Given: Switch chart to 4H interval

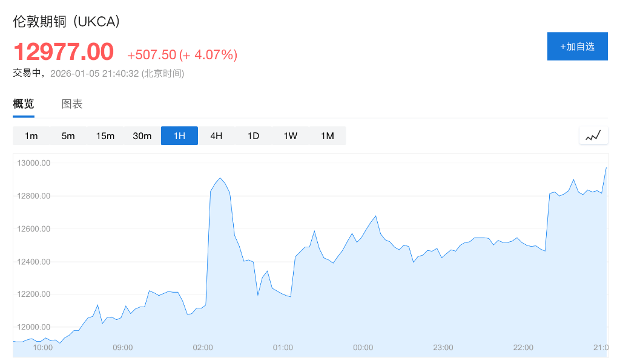Looking at the screenshot, I should pos(216,136).
